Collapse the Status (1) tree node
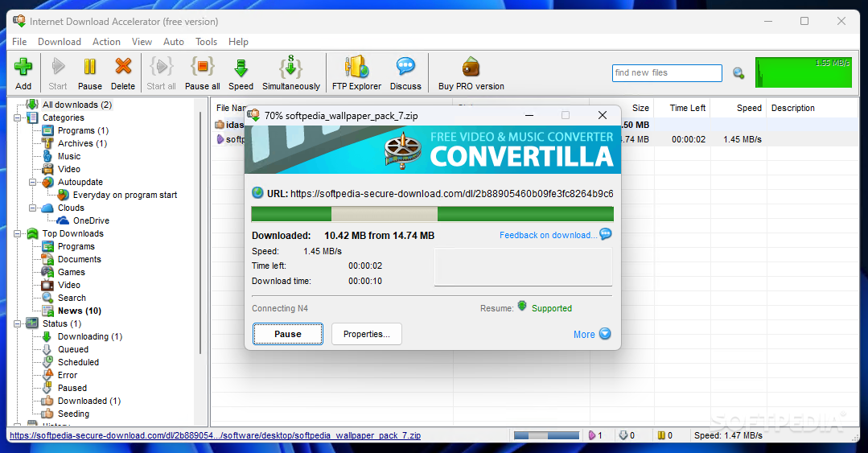Viewport: 868px width, 453px height. [x=17, y=324]
